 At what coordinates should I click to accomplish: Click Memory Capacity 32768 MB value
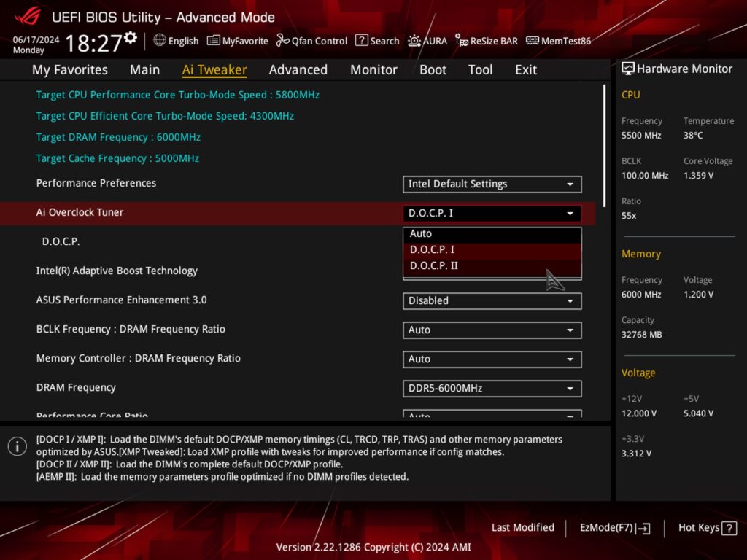coord(642,335)
